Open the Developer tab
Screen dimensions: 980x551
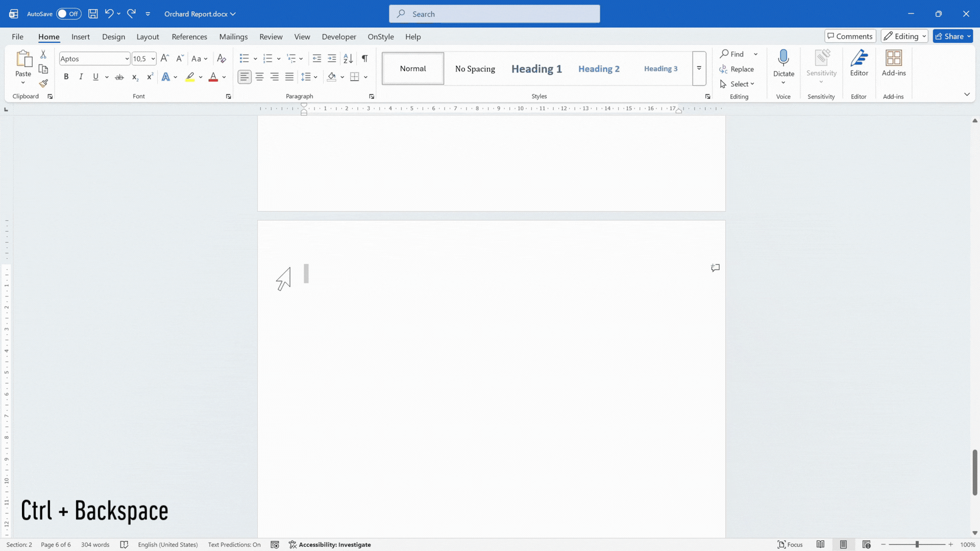click(x=339, y=37)
